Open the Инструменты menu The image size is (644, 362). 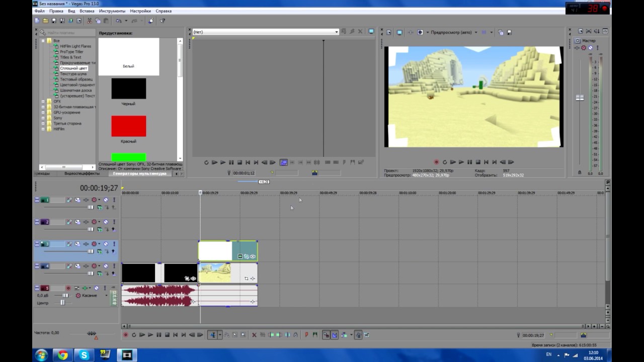112,11
